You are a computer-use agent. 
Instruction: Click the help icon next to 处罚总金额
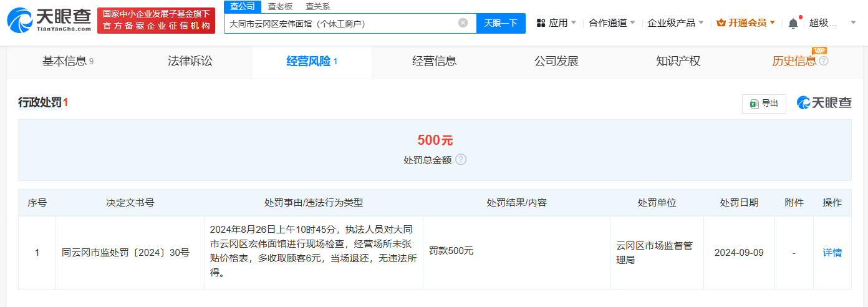[461, 159]
